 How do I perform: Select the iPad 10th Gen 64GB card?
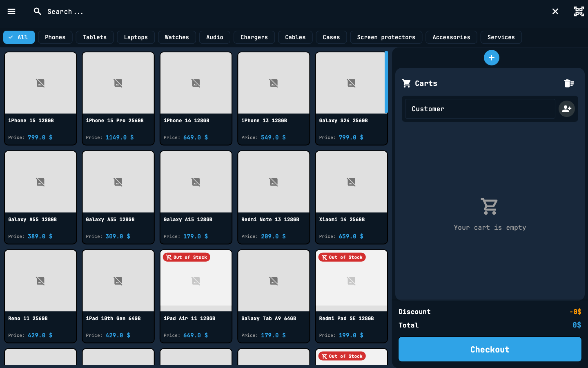[x=118, y=296]
